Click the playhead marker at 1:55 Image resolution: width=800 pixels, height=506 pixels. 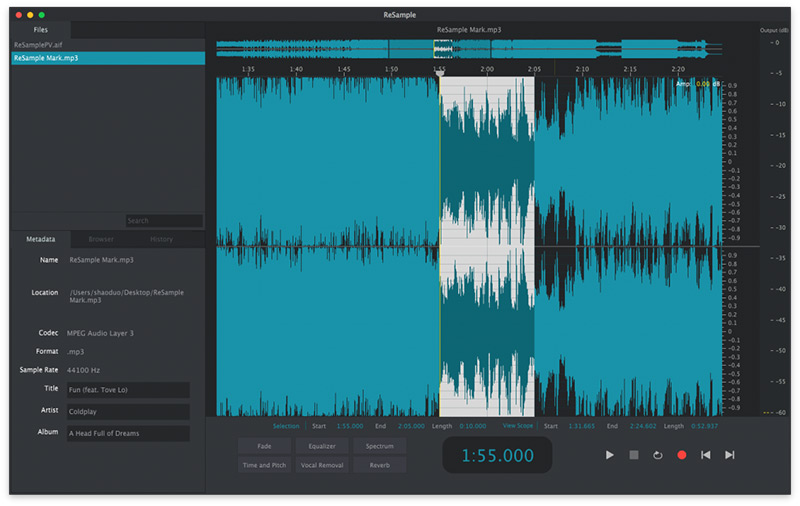(439, 74)
